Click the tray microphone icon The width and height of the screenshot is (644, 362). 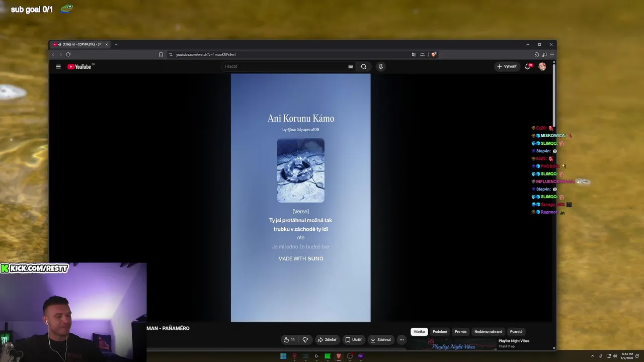pos(600,356)
